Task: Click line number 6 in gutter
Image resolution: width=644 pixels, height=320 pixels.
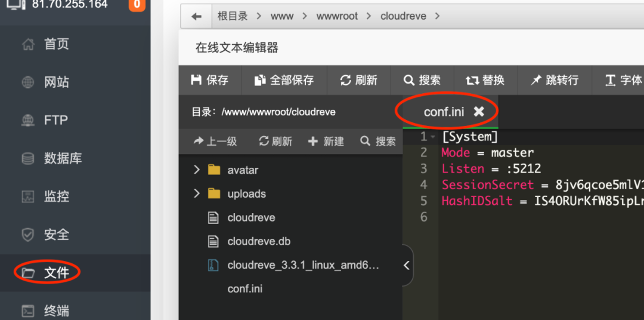Action: click(x=423, y=217)
